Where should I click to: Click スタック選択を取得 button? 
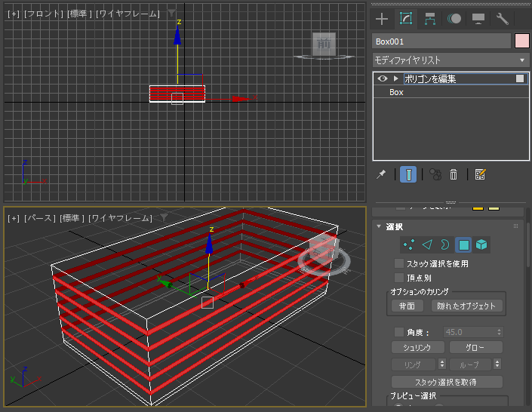point(447,382)
